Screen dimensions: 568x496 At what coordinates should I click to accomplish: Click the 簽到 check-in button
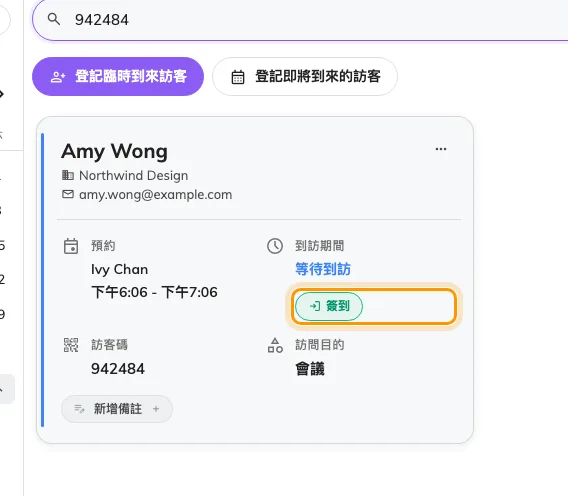(x=329, y=306)
